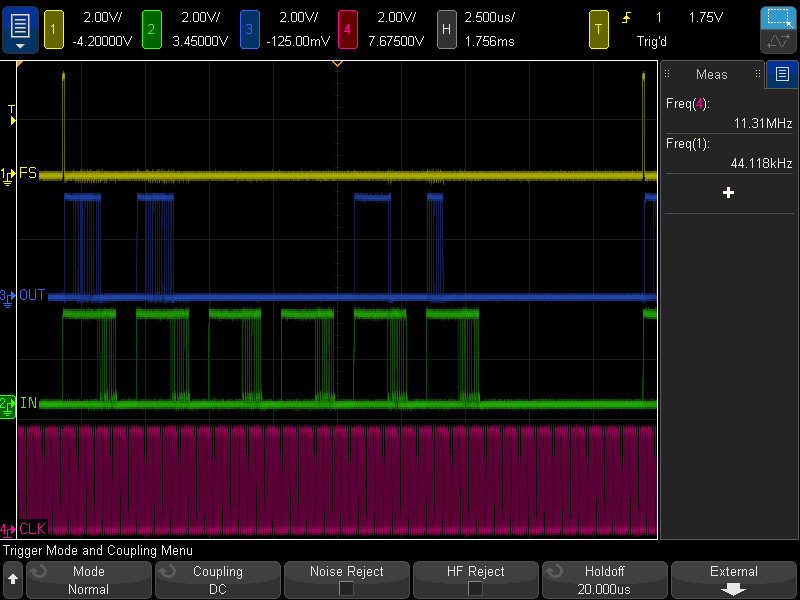Image resolution: width=800 pixels, height=600 pixels.
Task: Expand the External trigger dropdown
Action: click(x=733, y=580)
